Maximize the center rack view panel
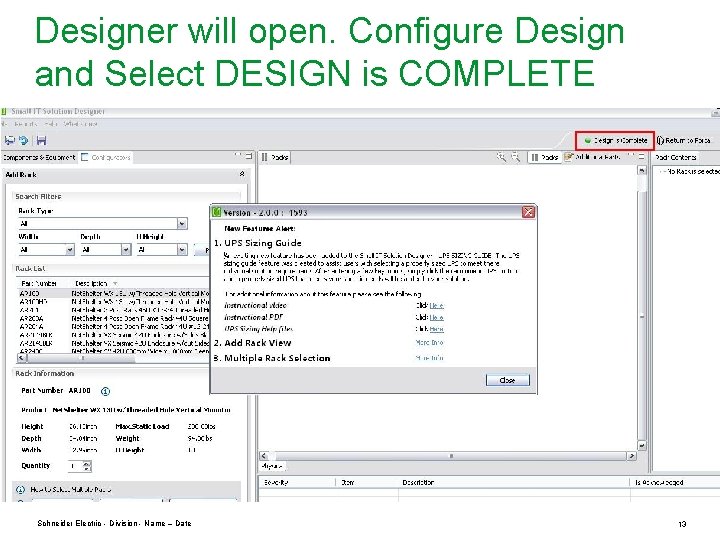This screenshot has width=720, height=540. (641, 157)
